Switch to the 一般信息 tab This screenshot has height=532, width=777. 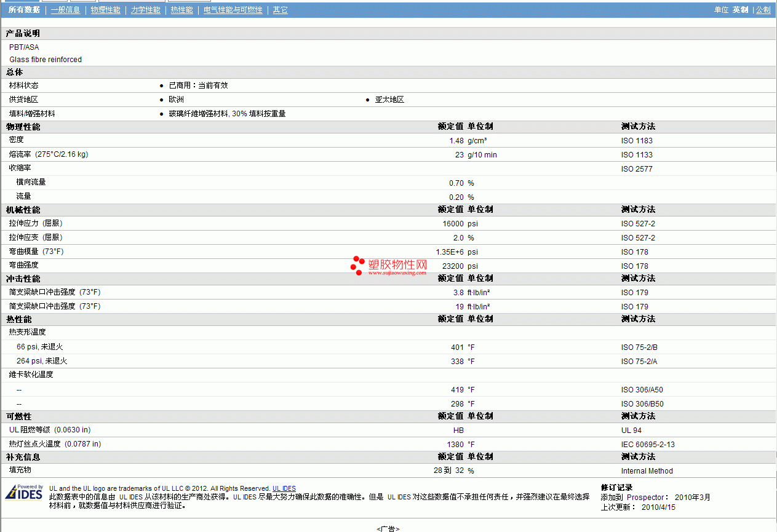coord(65,10)
